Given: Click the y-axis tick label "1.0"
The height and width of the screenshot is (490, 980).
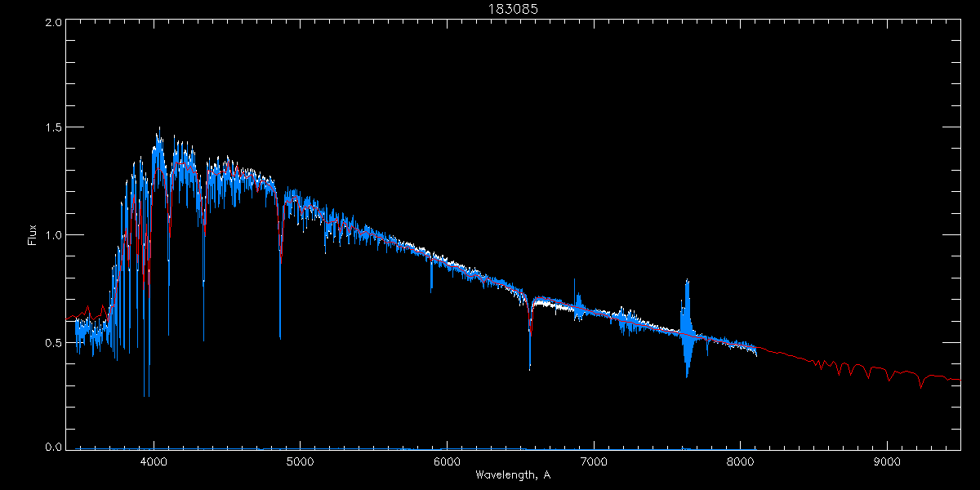Looking at the screenshot, I should point(54,235).
